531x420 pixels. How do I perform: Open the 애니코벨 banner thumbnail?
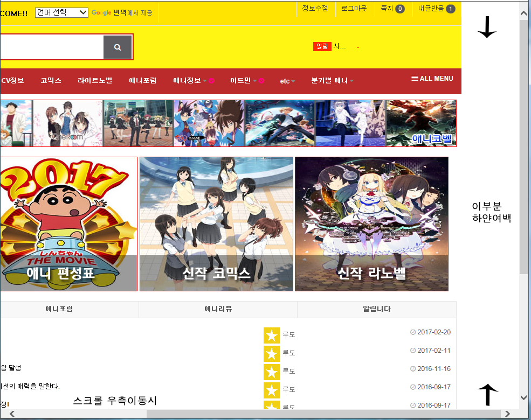tap(421, 123)
